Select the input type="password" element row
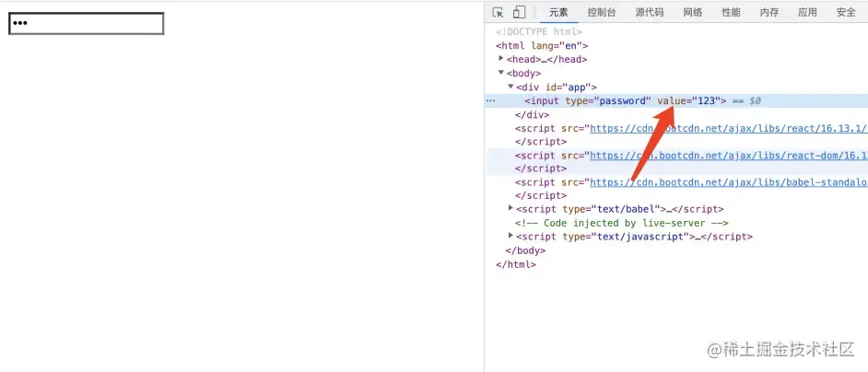 click(x=676, y=100)
